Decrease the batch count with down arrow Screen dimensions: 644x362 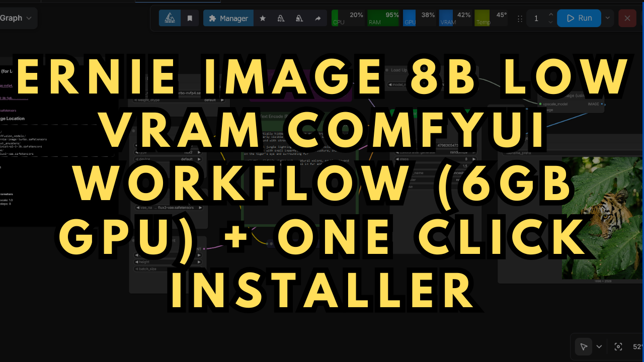551,22
